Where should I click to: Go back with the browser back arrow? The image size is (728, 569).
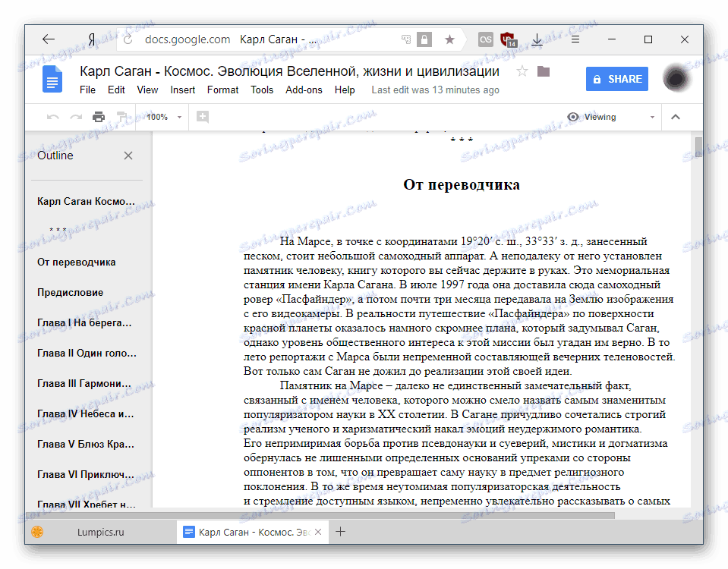point(49,39)
